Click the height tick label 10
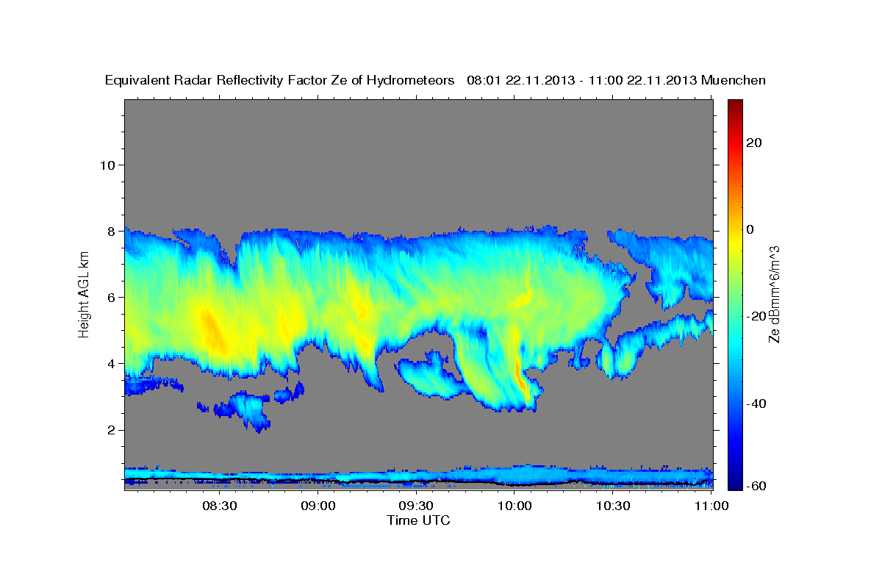The width and height of the screenshot is (882, 588). pyautogui.click(x=107, y=165)
